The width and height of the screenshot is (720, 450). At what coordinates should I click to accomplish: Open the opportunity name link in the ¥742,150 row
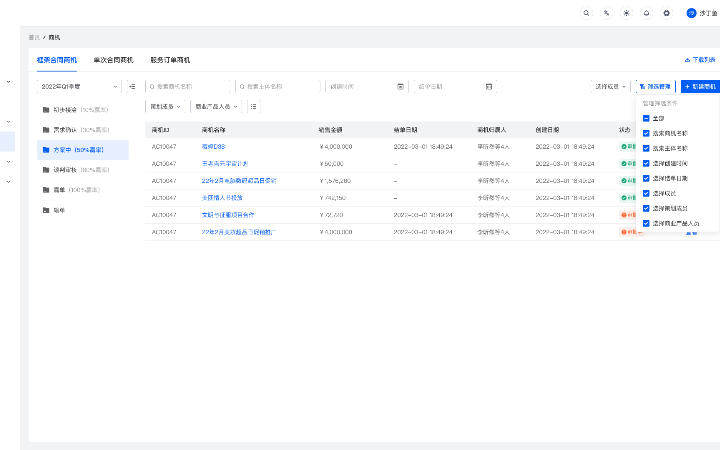click(222, 198)
